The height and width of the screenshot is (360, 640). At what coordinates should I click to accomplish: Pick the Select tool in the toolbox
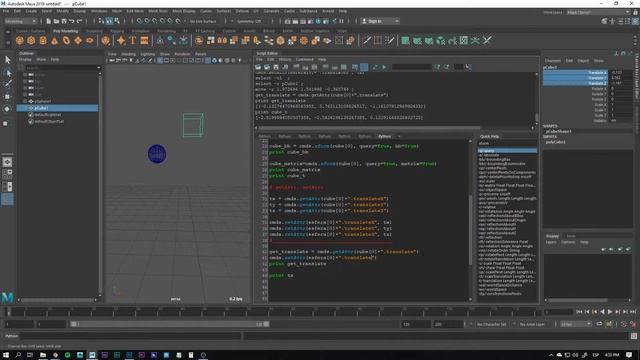click(x=7, y=60)
